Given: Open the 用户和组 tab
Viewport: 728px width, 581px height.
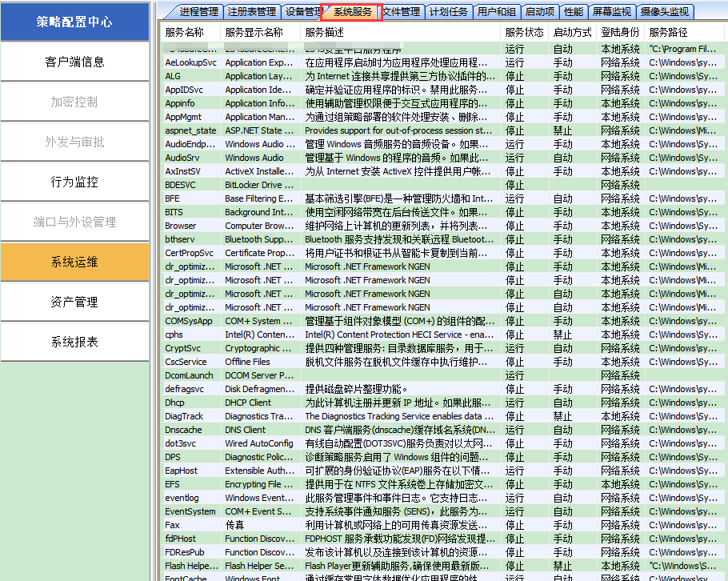Looking at the screenshot, I should point(497,12).
